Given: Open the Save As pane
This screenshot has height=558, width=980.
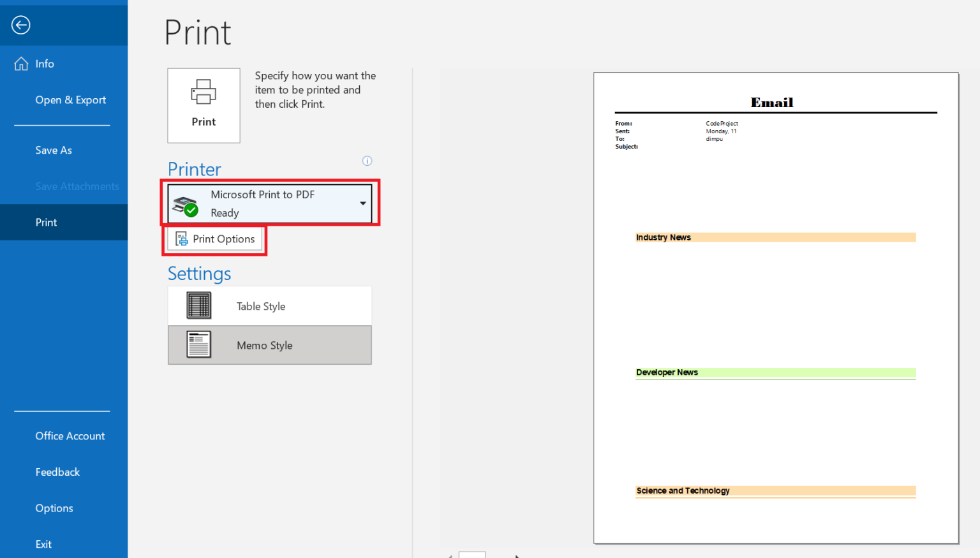Looking at the screenshot, I should coord(54,150).
